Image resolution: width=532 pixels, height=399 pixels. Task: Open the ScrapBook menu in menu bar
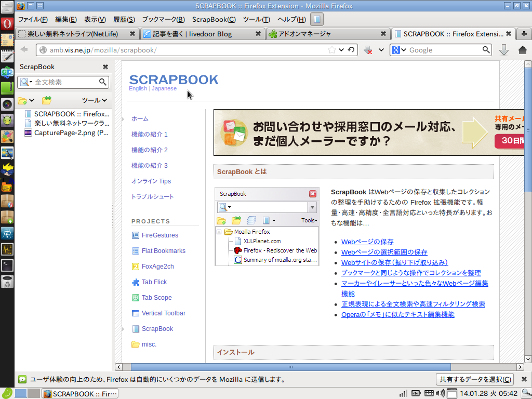[214, 20]
